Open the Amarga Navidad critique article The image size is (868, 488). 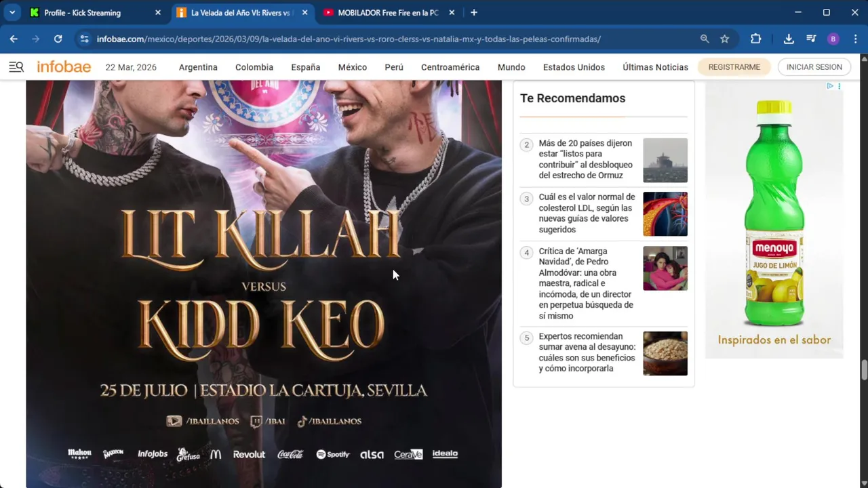pyautogui.click(x=586, y=283)
